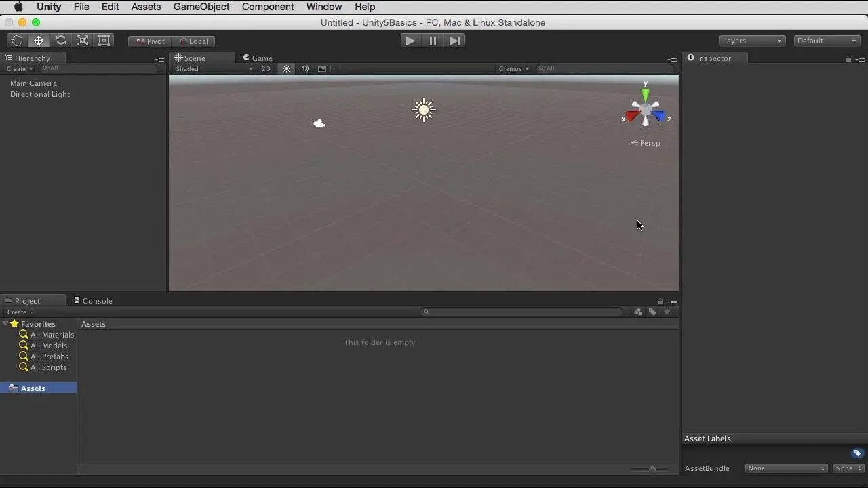This screenshot has width=868, height=488.
Task: Click the Directional Light sun gizmo in scene
Action: click(424, 110)
